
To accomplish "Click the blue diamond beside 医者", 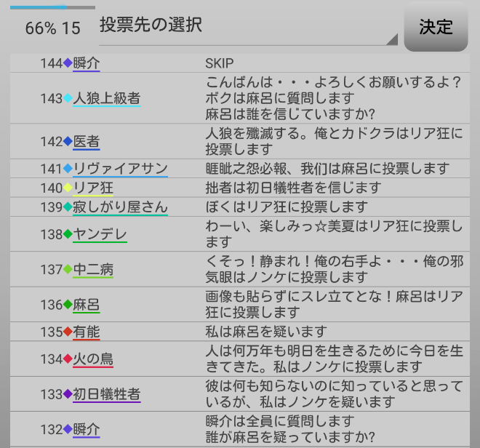I will [68, 142].
